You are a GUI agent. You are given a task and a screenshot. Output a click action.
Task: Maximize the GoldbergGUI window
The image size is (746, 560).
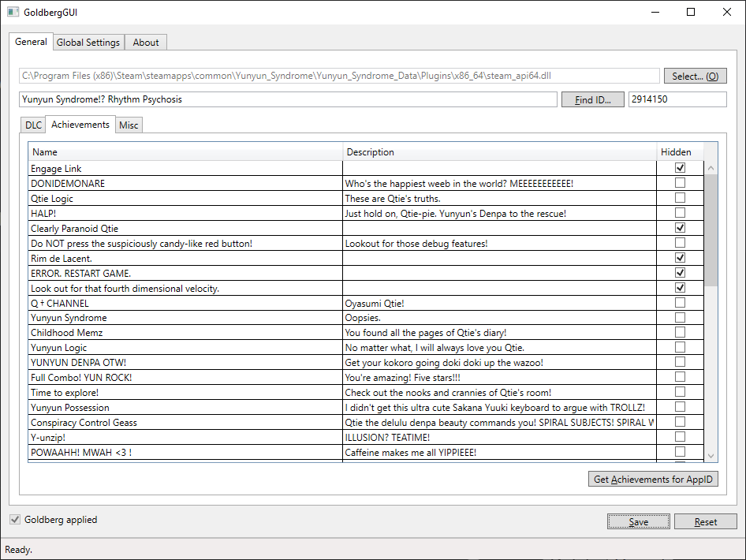[x=691, y=12]
